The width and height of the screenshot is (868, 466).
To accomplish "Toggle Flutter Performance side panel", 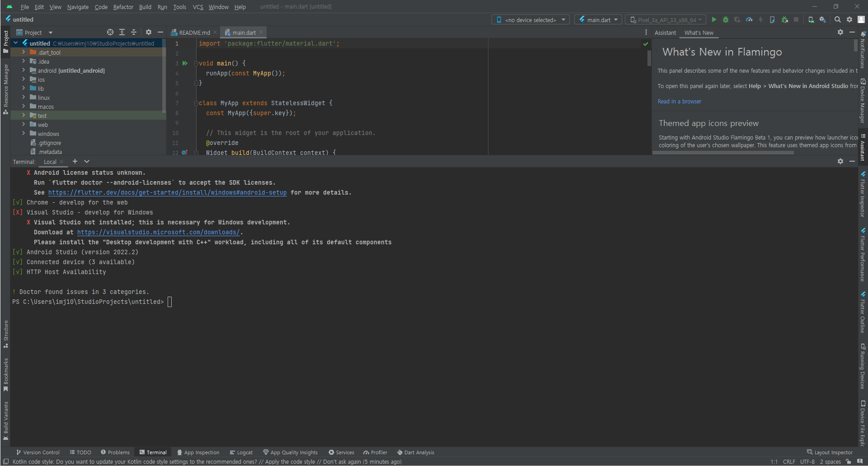I will 863,255.
